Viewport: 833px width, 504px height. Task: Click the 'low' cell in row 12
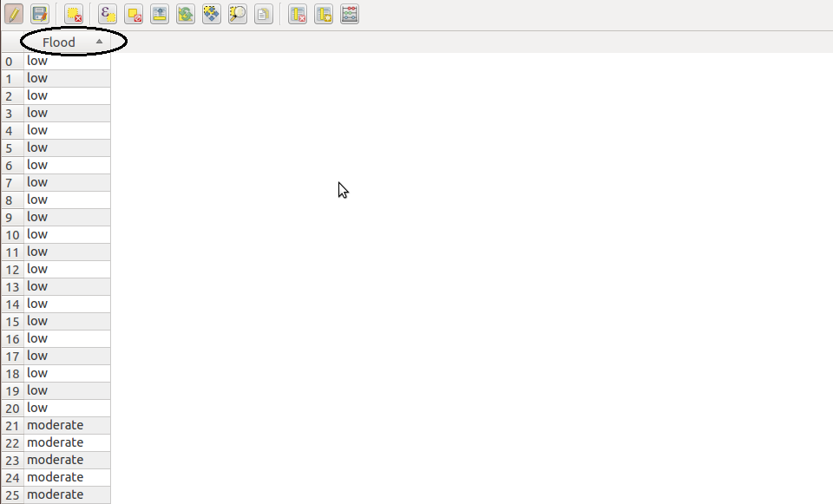pyautogui.click(x=68, y=269)
